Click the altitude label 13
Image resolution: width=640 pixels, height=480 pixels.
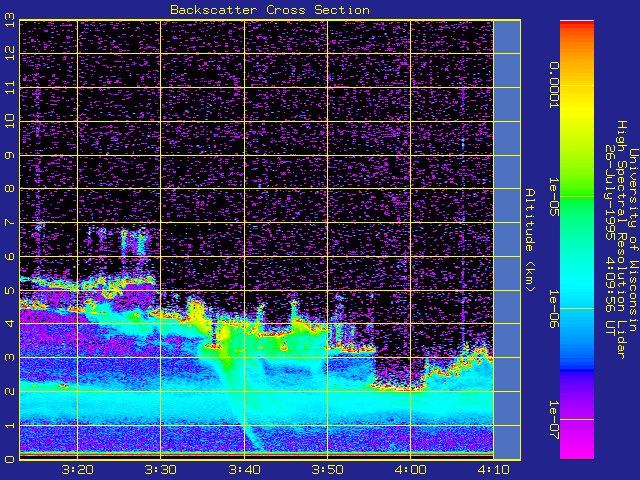pyautogui.click(x=10, y=20)
